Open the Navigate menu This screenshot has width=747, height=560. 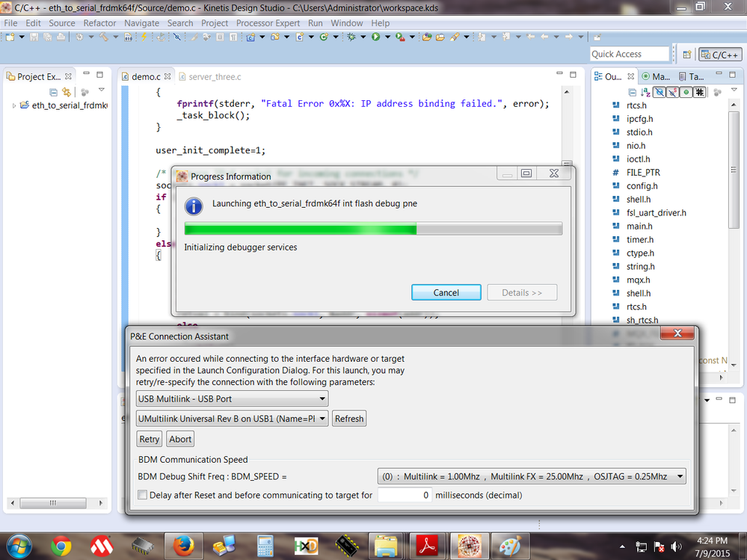141,23
